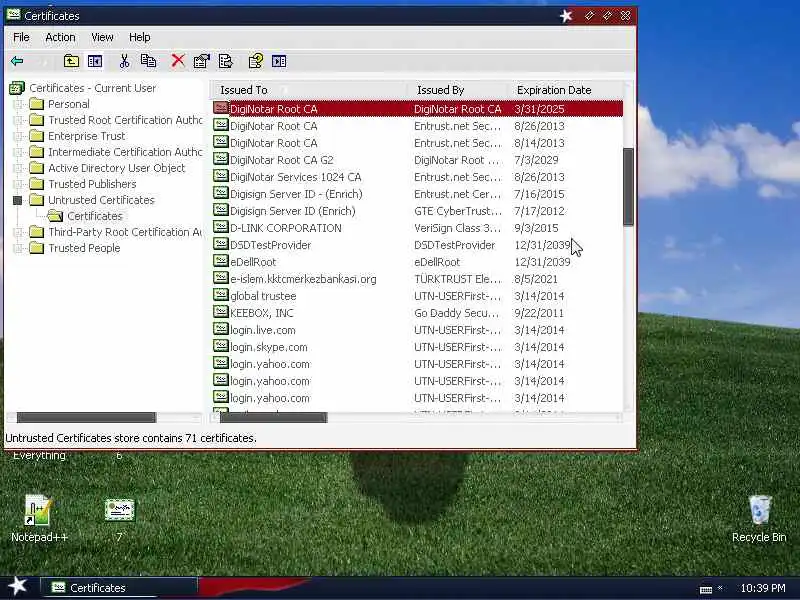This screenshot has width=800, height=600.
Task: Select DigiNotar Root CA expiring 8/14/2013
Action: tap(417, 143)
